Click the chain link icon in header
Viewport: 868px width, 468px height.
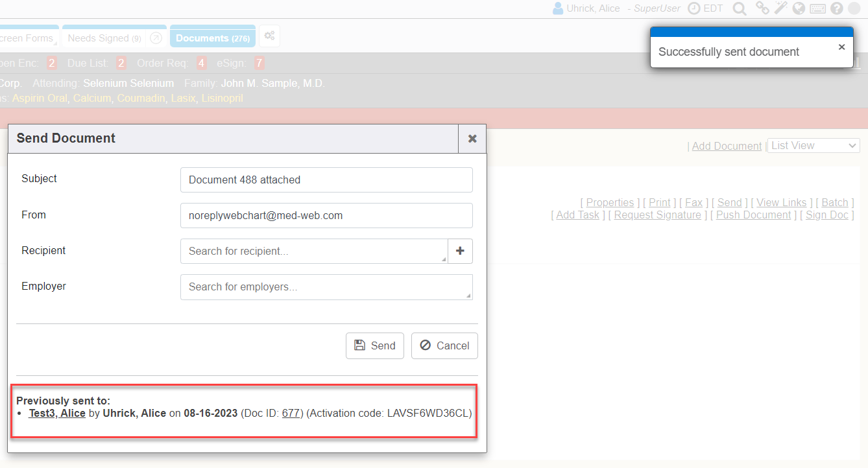[762, 8]
